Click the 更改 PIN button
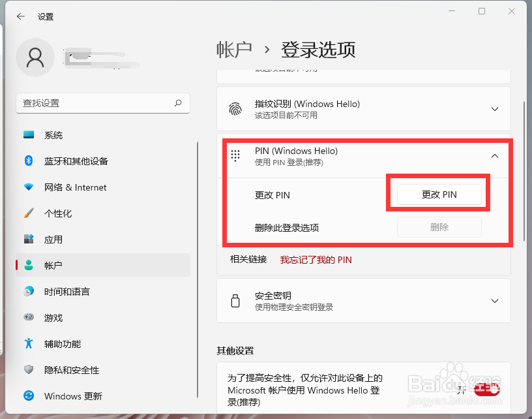This screenshot has height=419, width=532. [x=439, y=194]
